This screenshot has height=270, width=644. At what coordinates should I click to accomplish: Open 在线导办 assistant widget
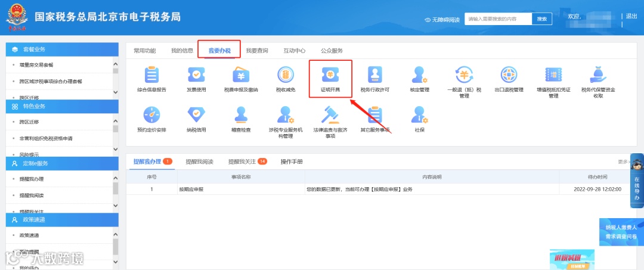(637, 181)
